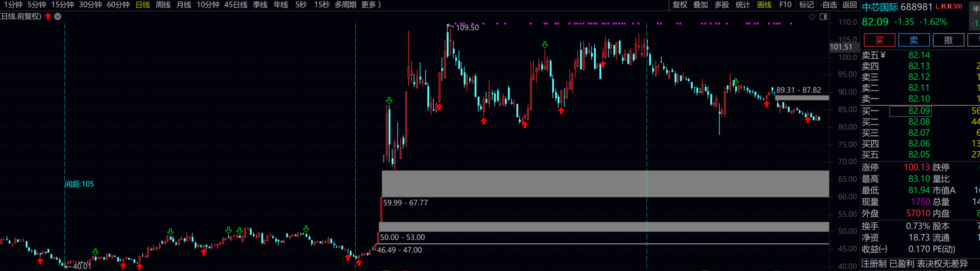
Task: Expand 更多 time period options
Action: (371, 5)
